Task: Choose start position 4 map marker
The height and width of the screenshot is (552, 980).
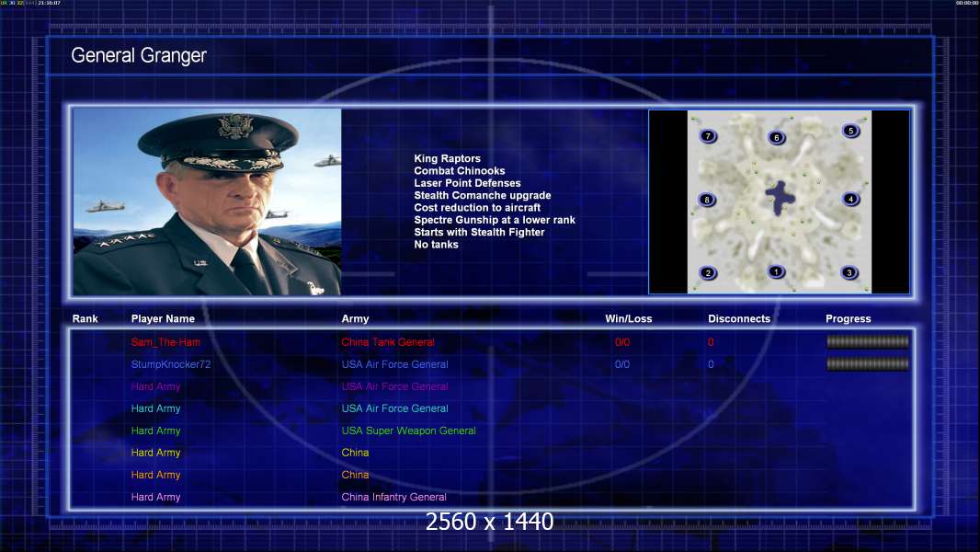Action: click(x=850, y=199)
